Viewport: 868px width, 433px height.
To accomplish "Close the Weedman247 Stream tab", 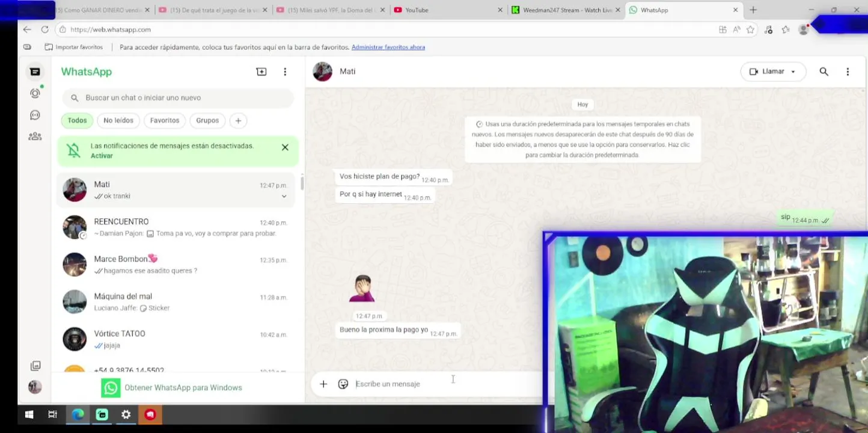I will click(x=618, y=10).
